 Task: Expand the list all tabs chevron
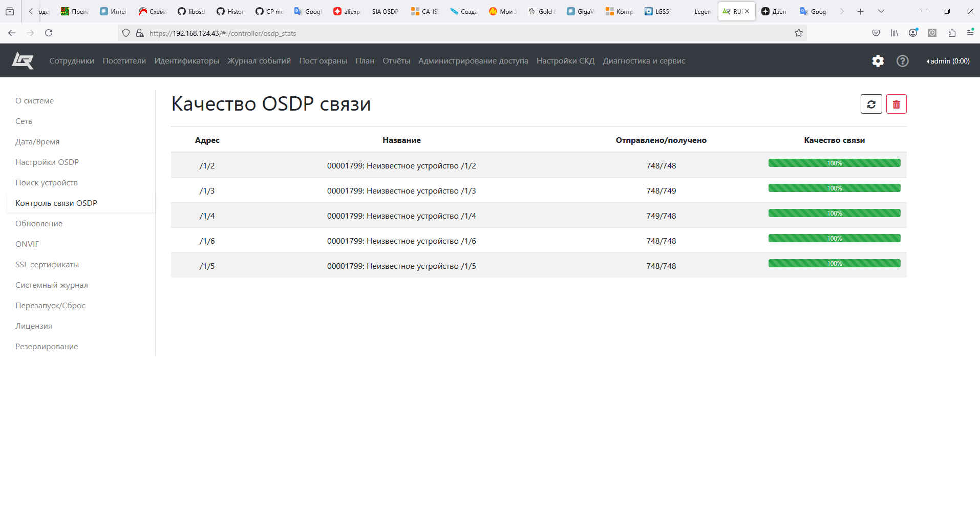881,11
